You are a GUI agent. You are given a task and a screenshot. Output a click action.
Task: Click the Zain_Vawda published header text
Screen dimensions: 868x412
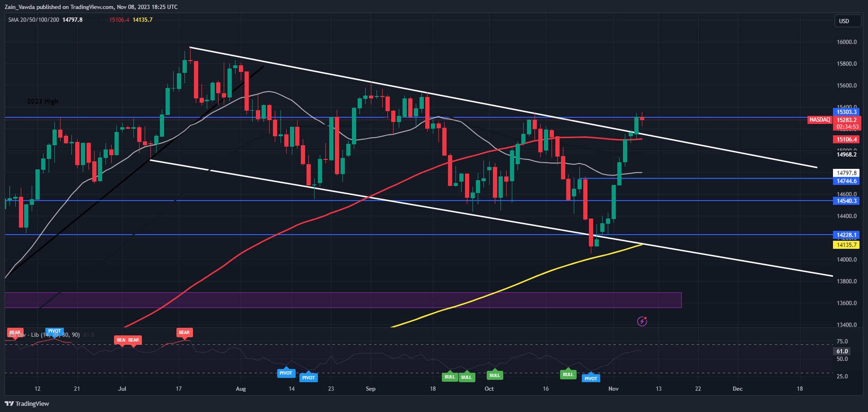pos(91,7)
